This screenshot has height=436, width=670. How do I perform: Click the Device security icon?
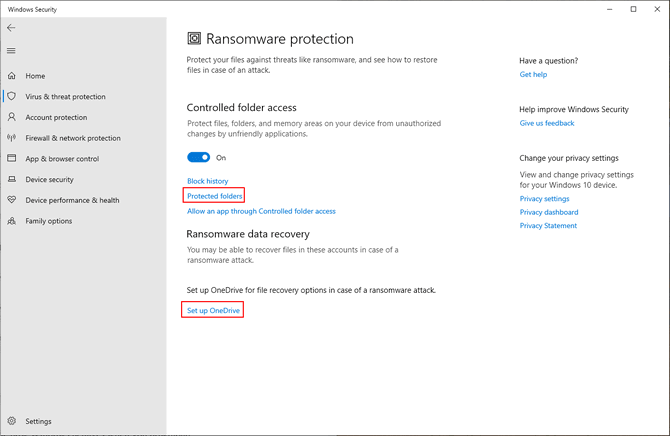12,180
